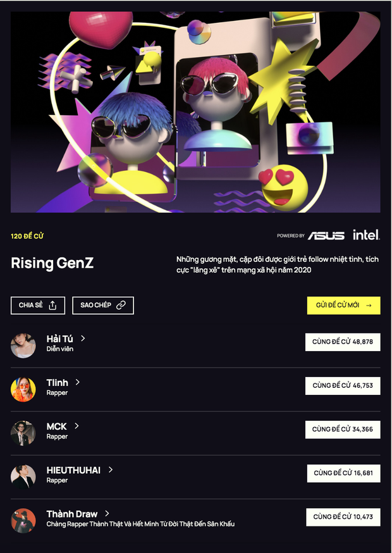Vote CÙNG ĐỀ CỬ for Hải Tú
392x553 pixels.
pyautogui.click(x=343, y=342)
